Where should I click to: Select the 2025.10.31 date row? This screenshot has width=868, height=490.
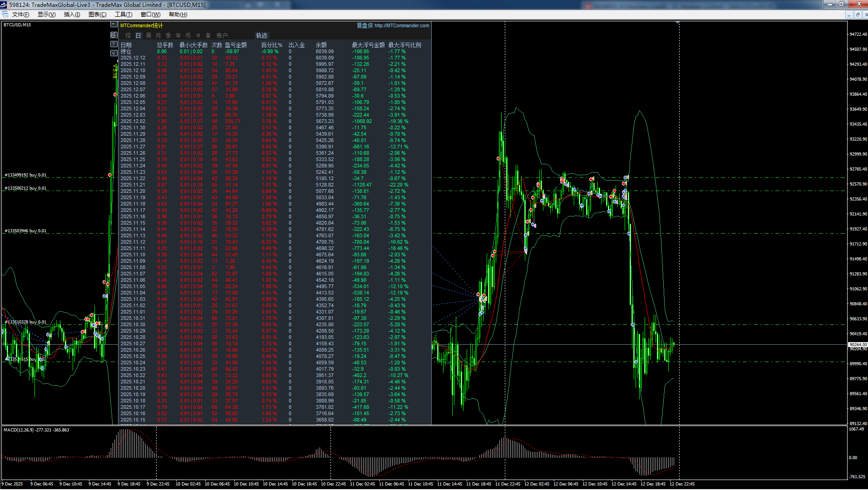[133, 318]
